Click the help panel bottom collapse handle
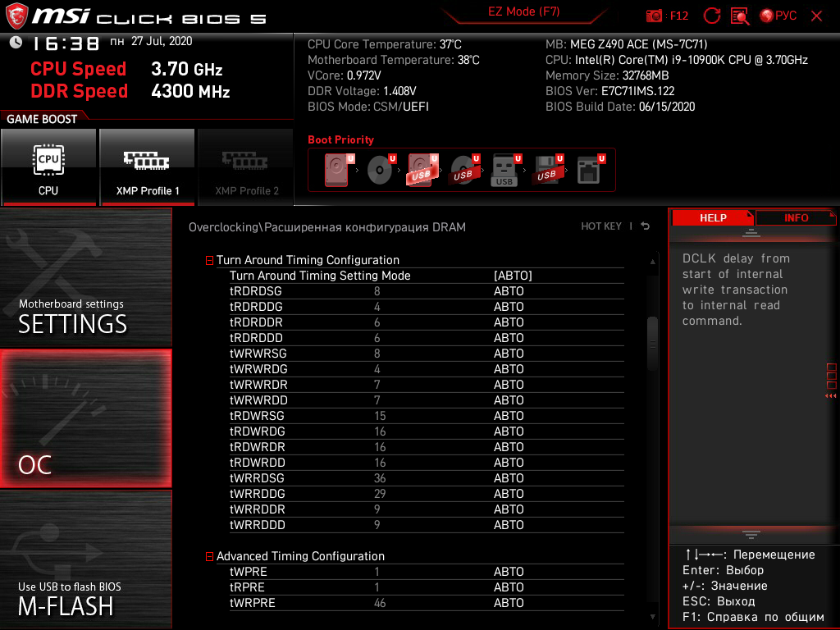Screen dimensions: 840x630 (751, 535)
